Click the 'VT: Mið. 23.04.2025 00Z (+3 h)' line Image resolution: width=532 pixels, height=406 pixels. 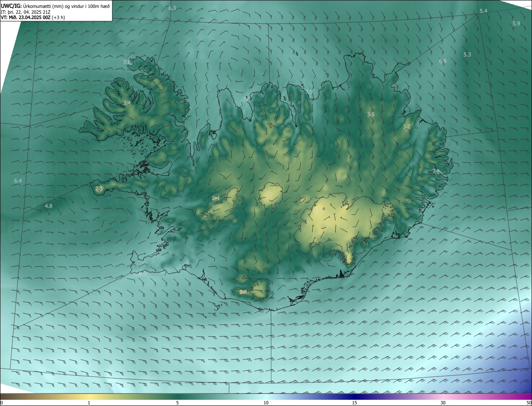(x=33, y=17)
